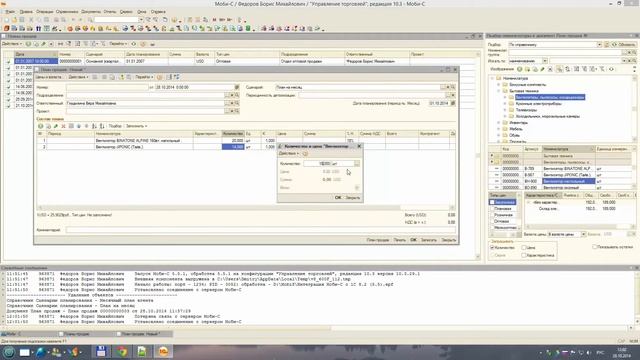This screenshot has width=640, height=360.
Task: Add new item in the nomenclature panel toolbar
Action: coord(520,69)
